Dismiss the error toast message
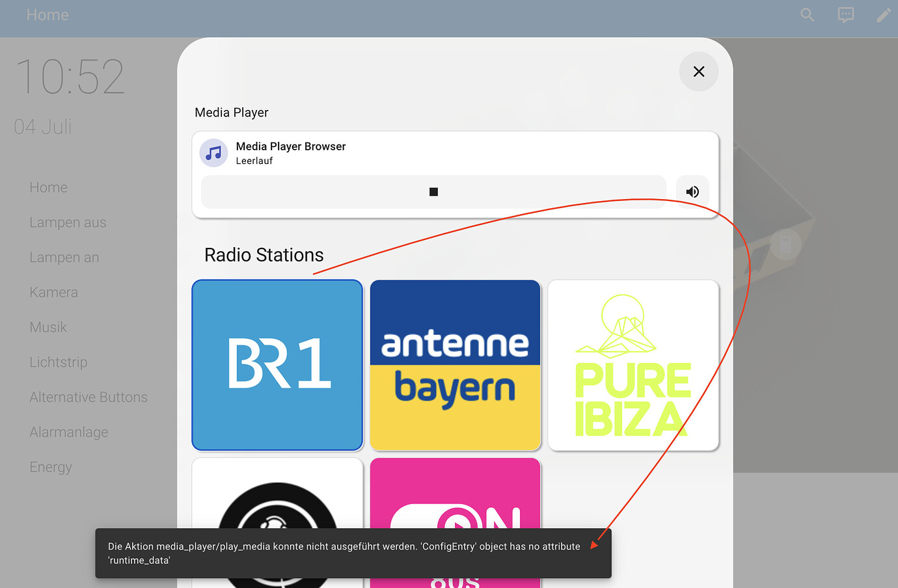Viewport: 898px width, 588px height. click(353, 554)
